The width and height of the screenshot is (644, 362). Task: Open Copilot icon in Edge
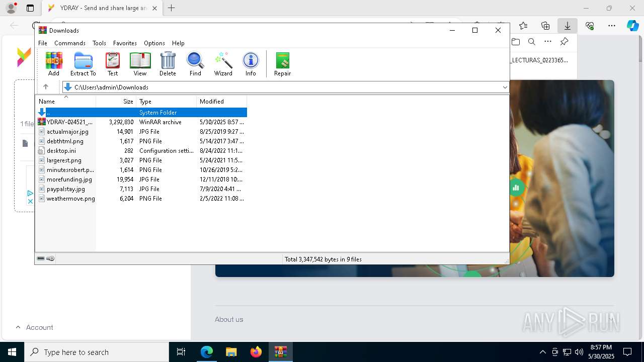pyautogui.click(x=632, y=26)
